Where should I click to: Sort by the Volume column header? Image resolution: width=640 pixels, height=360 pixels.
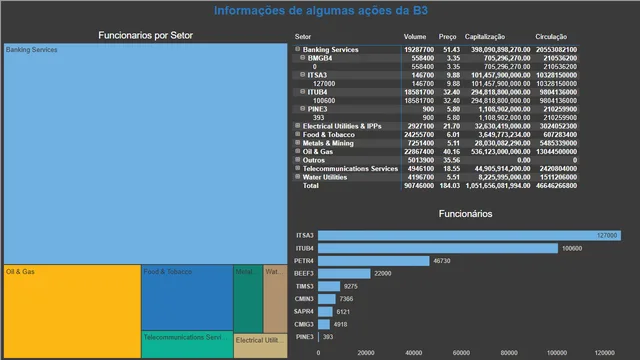[415, 37]
